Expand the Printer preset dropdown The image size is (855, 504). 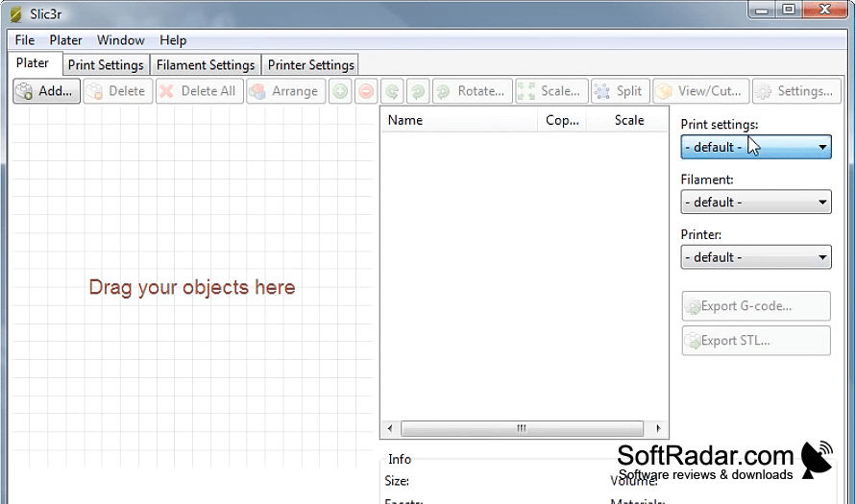pyautogui.click(x=756, y=257)
